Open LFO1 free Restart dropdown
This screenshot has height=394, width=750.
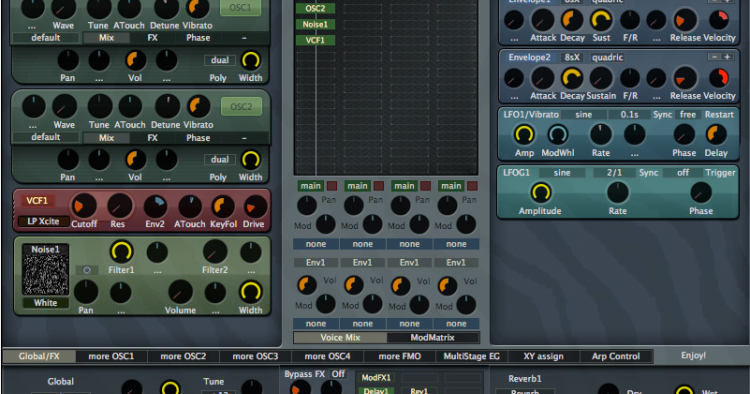point(688,115)
